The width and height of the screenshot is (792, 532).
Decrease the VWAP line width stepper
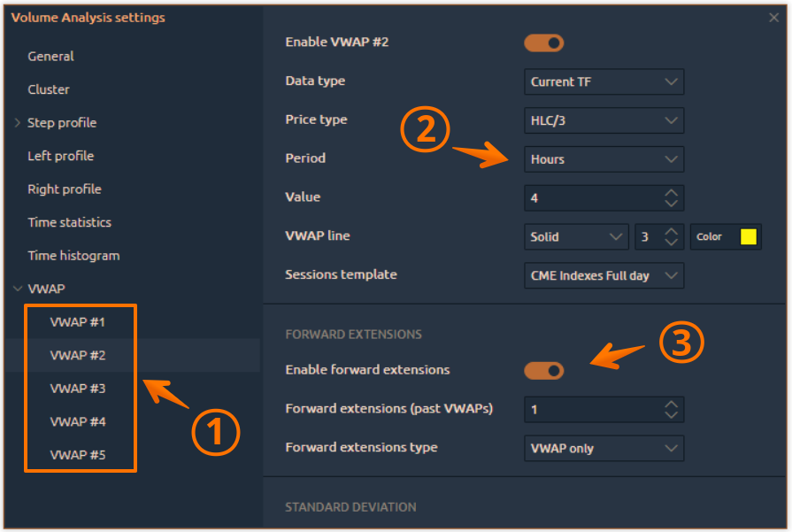(x=672, y=243)
